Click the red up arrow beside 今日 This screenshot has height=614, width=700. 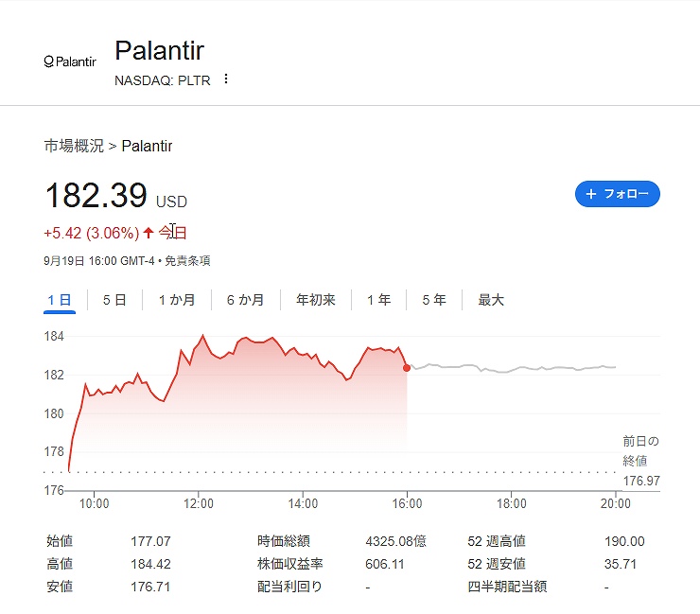(x=149, y=232)
